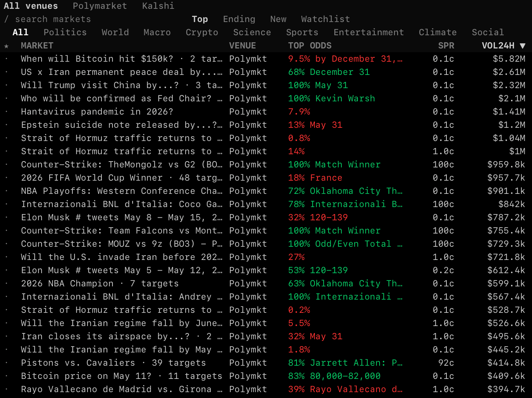
Task: Open the Watchlist tab
Action: click(x=326, y=19)
